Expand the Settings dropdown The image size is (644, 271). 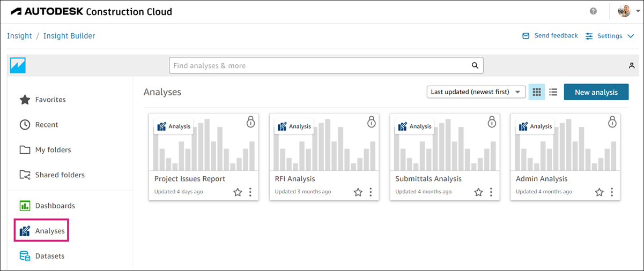(610, 36)
